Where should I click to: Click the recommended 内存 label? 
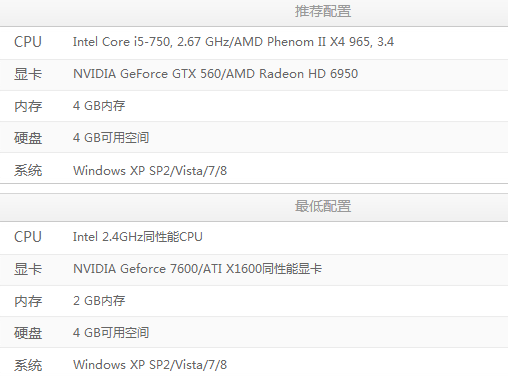(28, 106)
